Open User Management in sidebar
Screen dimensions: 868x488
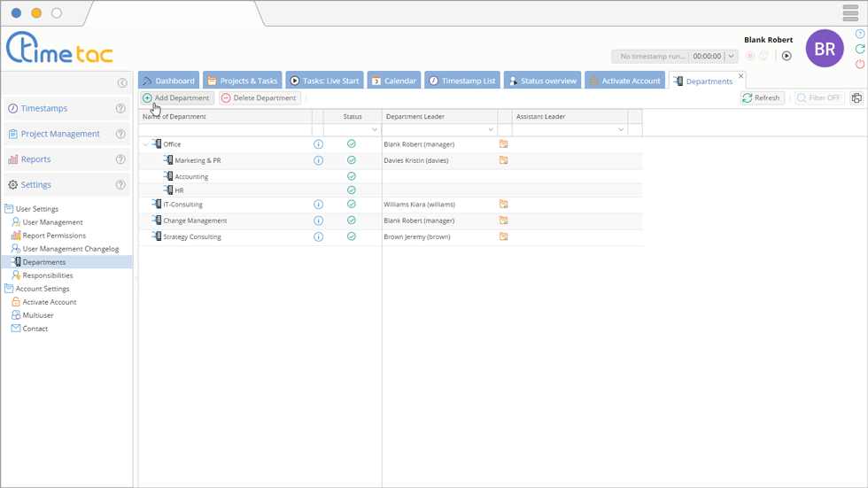52,222
